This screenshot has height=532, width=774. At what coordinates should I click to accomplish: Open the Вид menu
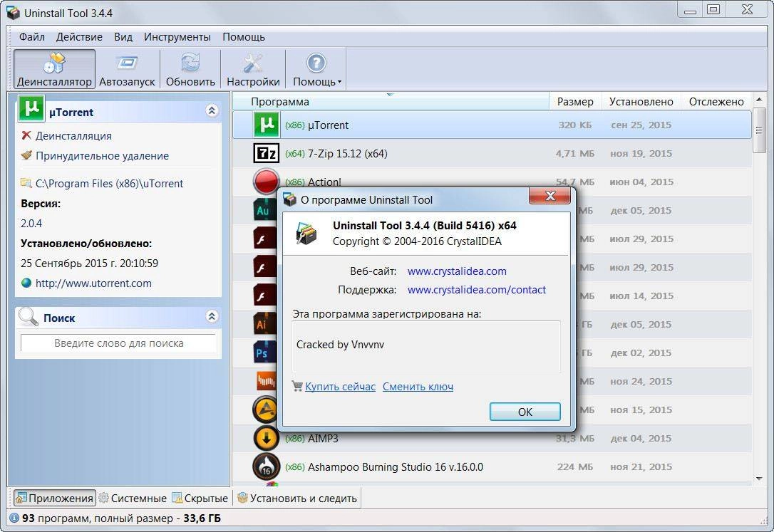point(123,37)
